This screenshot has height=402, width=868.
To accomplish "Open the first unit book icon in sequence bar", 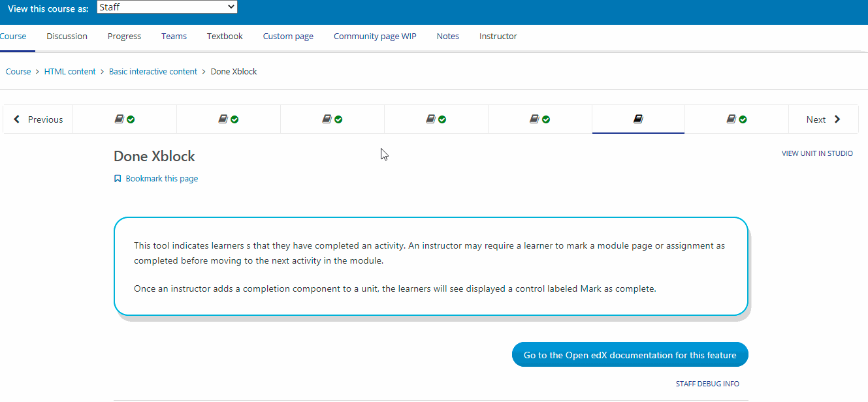I will click(x=120, y=119).
